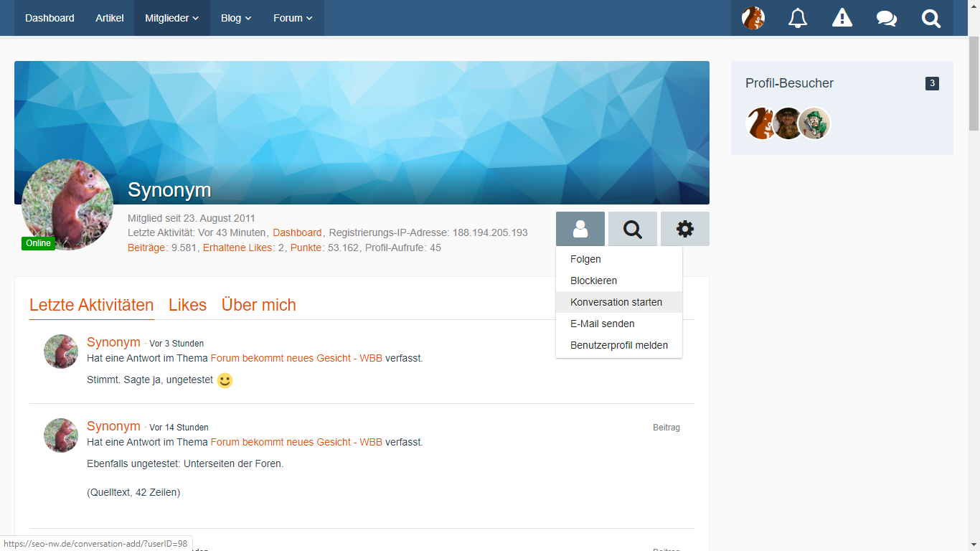Switch to the Likes tab

pos(187,305)
